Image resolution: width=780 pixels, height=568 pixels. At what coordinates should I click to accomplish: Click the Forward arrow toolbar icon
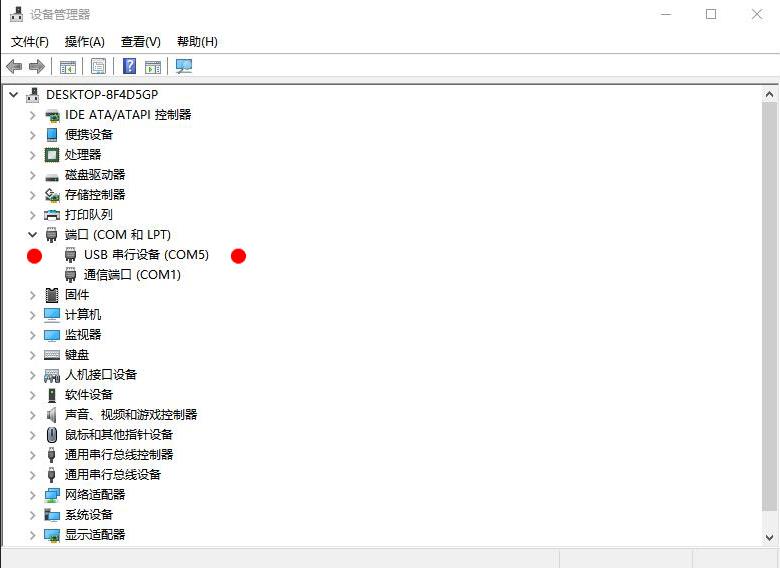coord(37,66)
